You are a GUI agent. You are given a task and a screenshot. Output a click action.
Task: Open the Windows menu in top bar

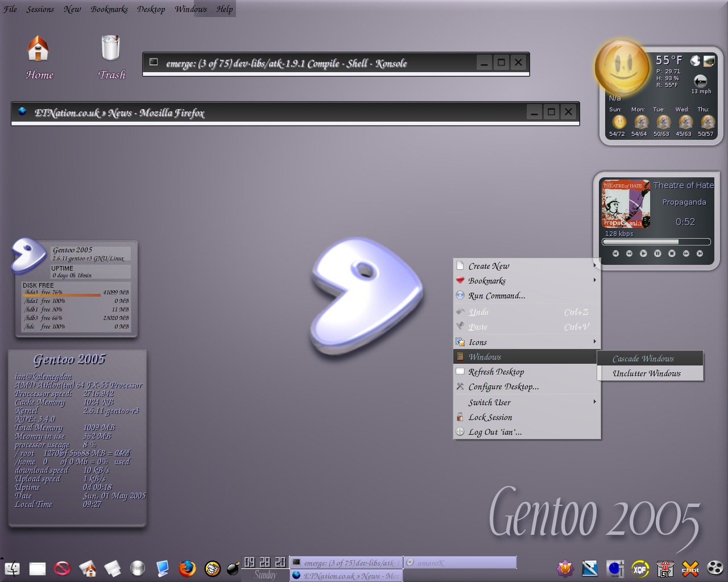[191, 9]
